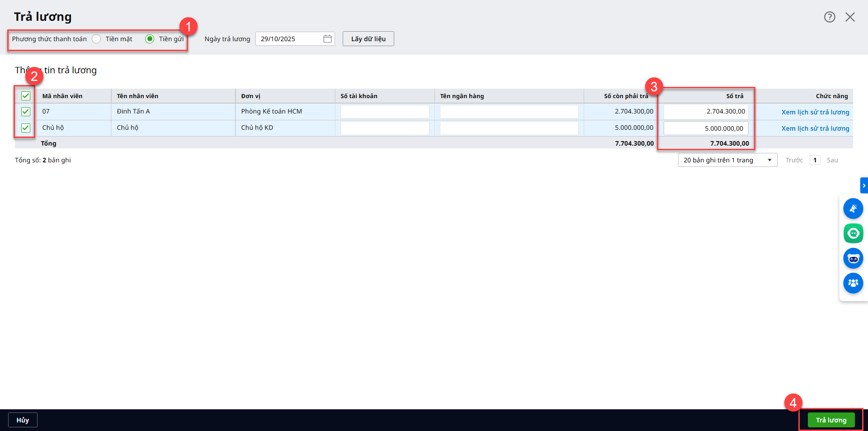
Task: Click the blue pin floating icon
Action: pyautogui.click(x=853, y=208)
